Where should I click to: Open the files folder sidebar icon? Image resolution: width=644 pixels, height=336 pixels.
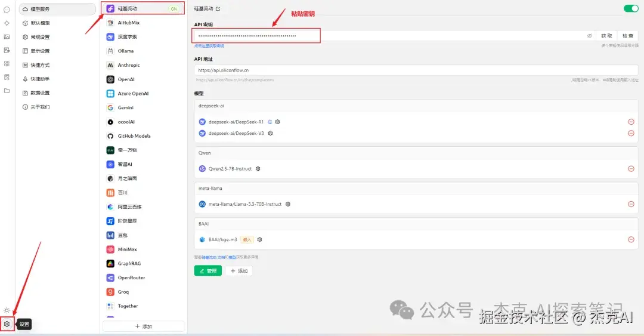click(7, 91)
